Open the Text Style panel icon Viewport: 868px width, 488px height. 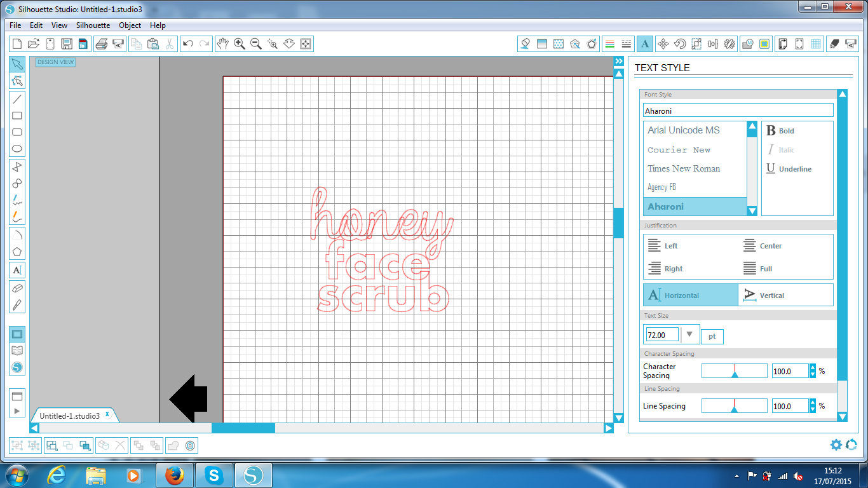[x=645, y=44]
